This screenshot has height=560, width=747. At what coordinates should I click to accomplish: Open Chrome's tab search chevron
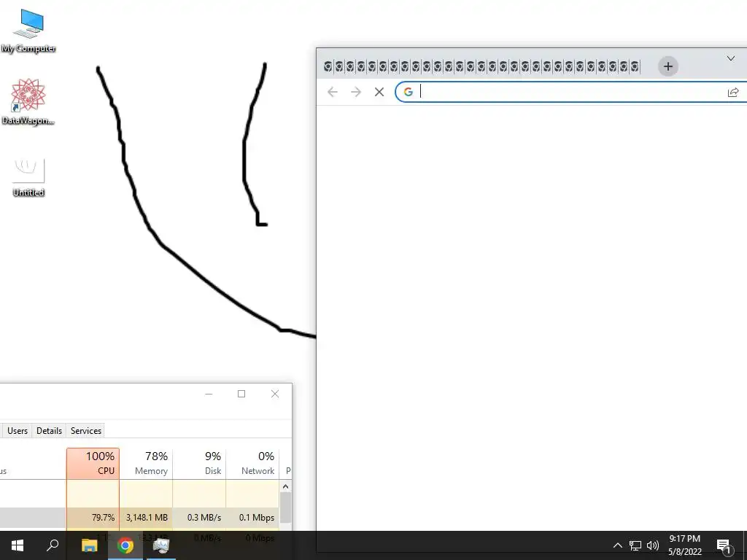[731, 58]
